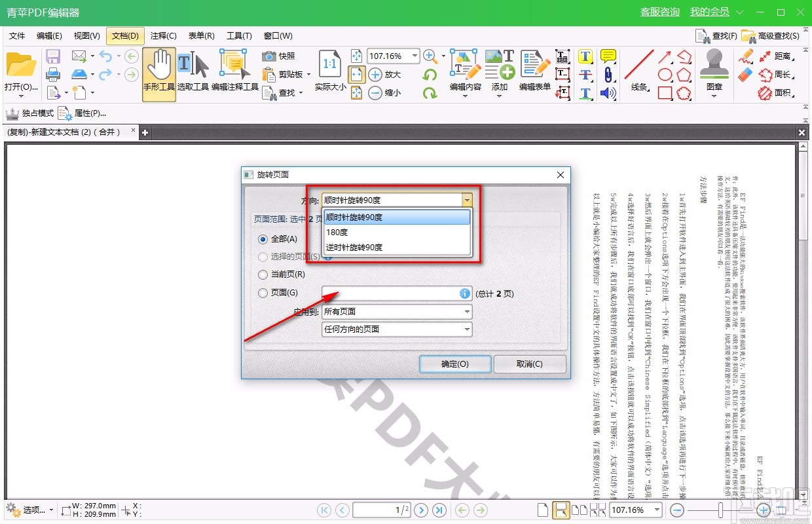Zoom in with the 放大 button

[x=385, y=75]
